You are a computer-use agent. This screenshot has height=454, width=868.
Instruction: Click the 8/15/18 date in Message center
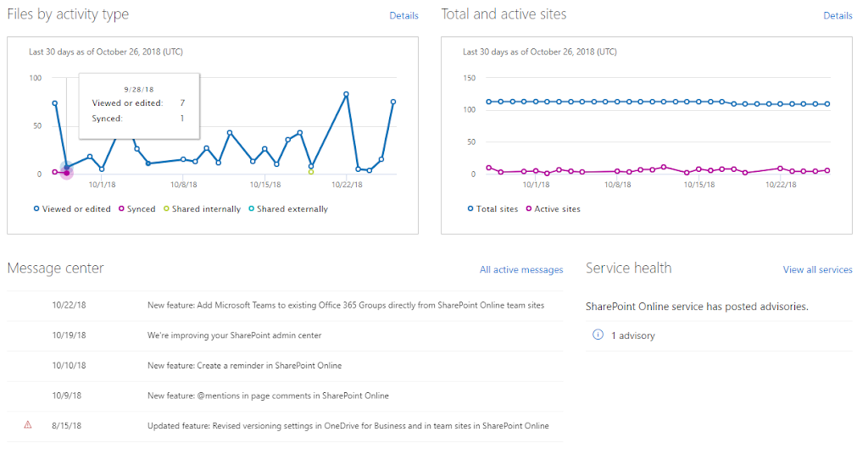click(x=66, y=426)
